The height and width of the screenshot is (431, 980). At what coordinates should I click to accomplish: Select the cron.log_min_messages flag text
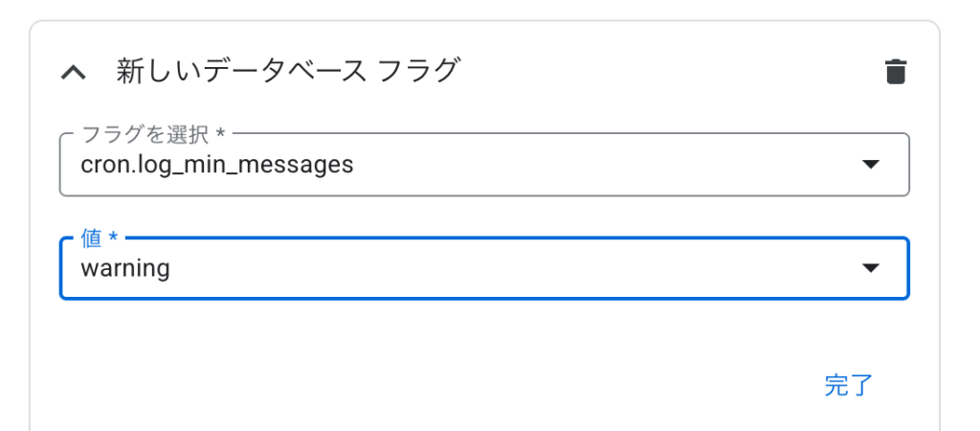[217, 165]
